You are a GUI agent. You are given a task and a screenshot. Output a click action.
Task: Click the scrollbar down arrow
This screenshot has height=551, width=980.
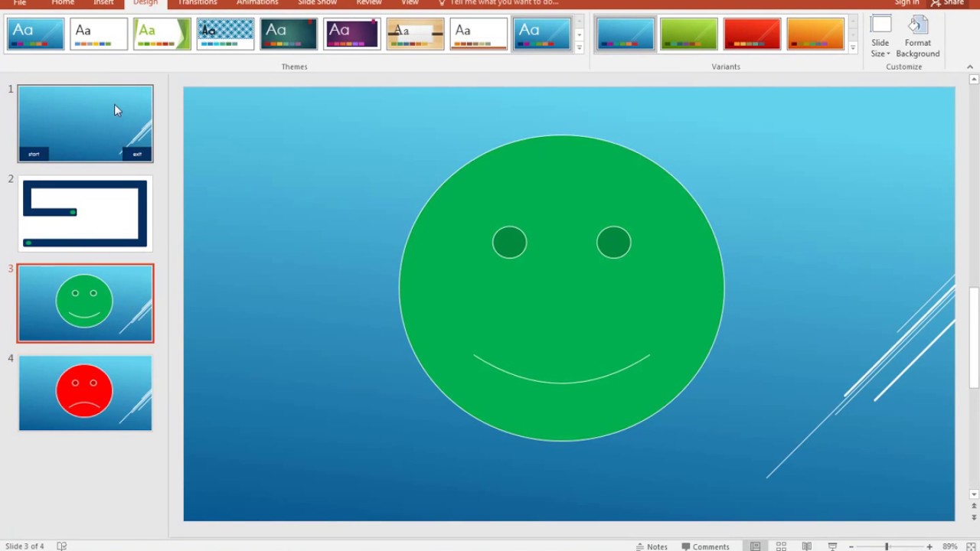tap(974, 494)
